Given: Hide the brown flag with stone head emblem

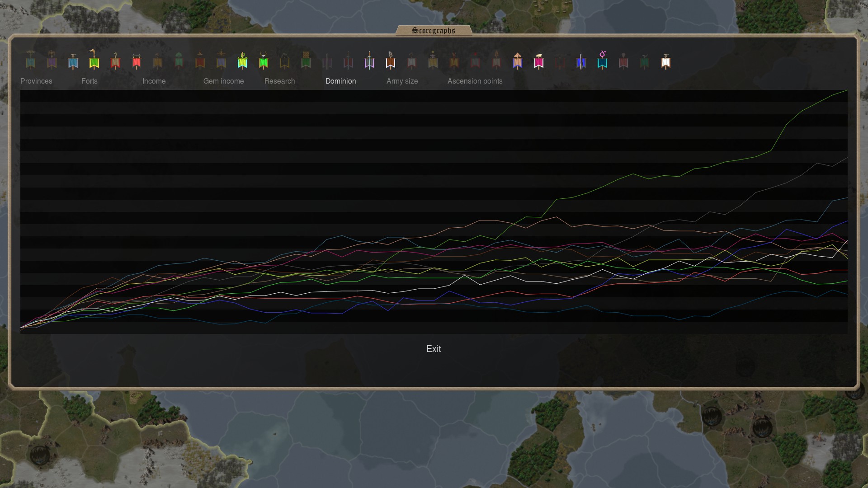Looking at the screenshot, I should click(x=391, y=60).
